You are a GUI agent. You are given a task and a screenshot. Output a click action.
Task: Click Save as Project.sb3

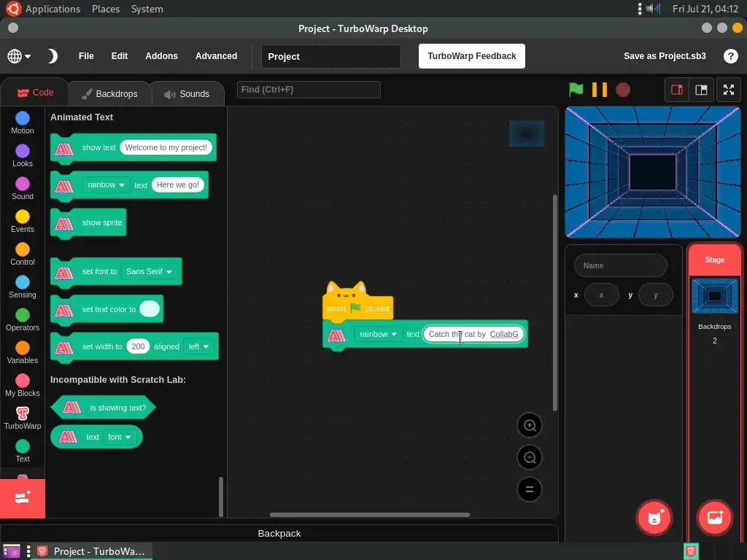[x=665, y=56]
